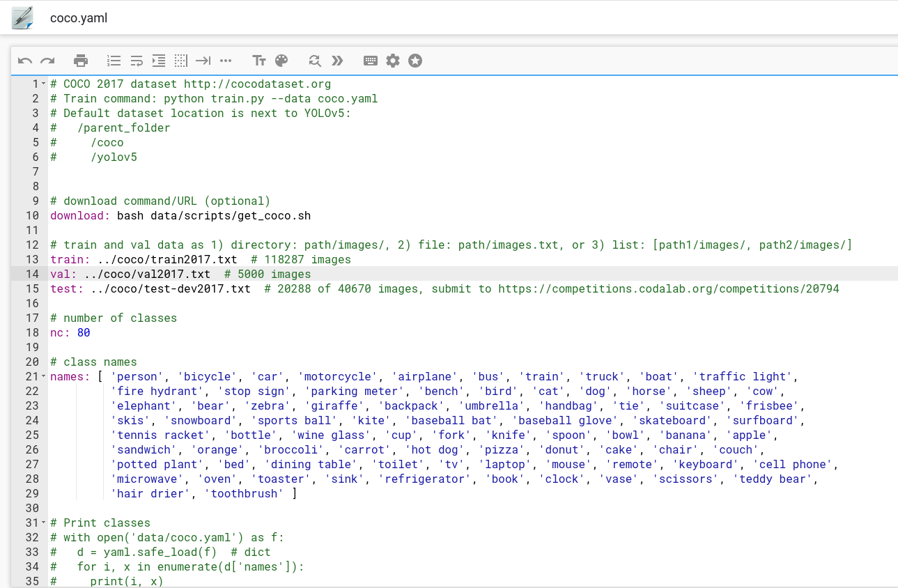Click the 'traffic light' class name

743,376
